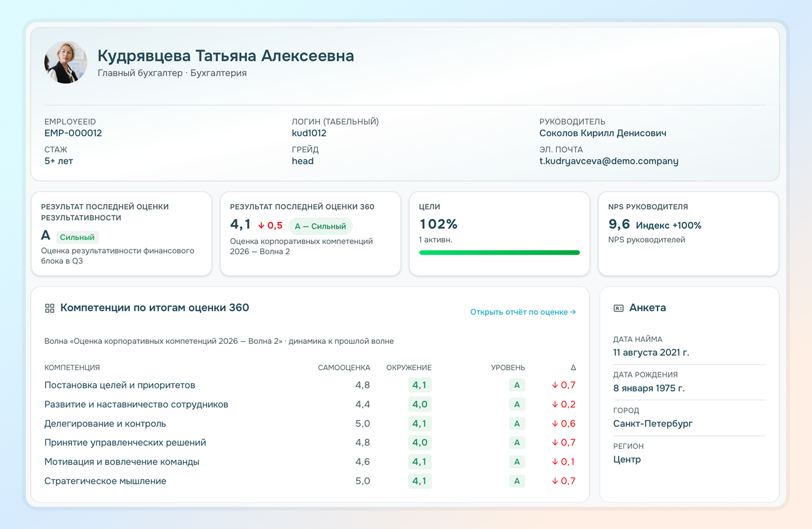Select employee ID EMP-000012
Viewport: 812px width, 529px height.
click(73, 133)
